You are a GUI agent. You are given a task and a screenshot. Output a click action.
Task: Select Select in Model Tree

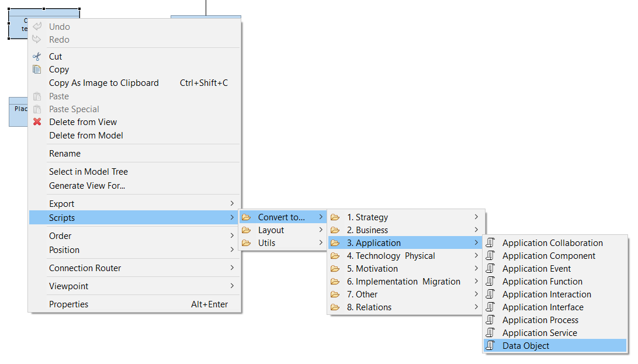click(x=135, y=172)
